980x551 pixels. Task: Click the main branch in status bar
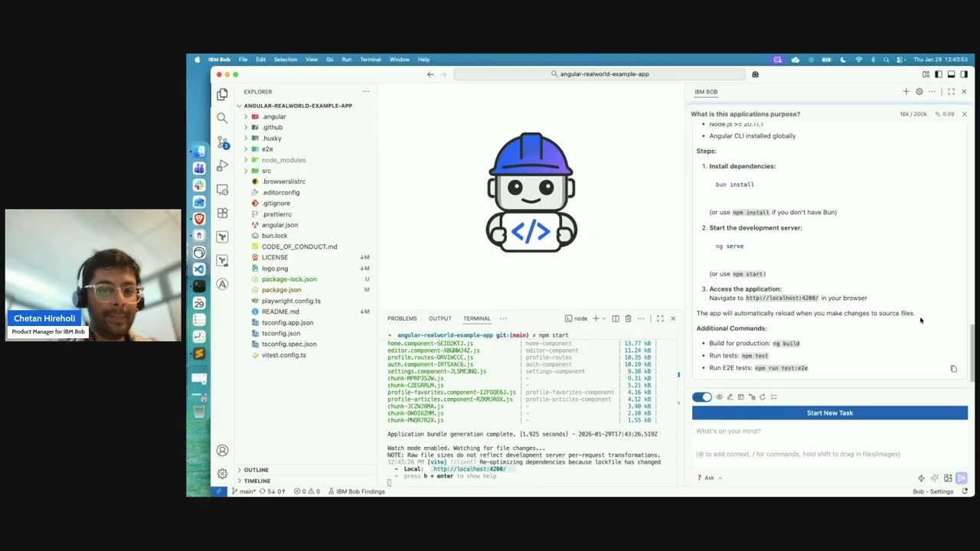click(243, 491)
